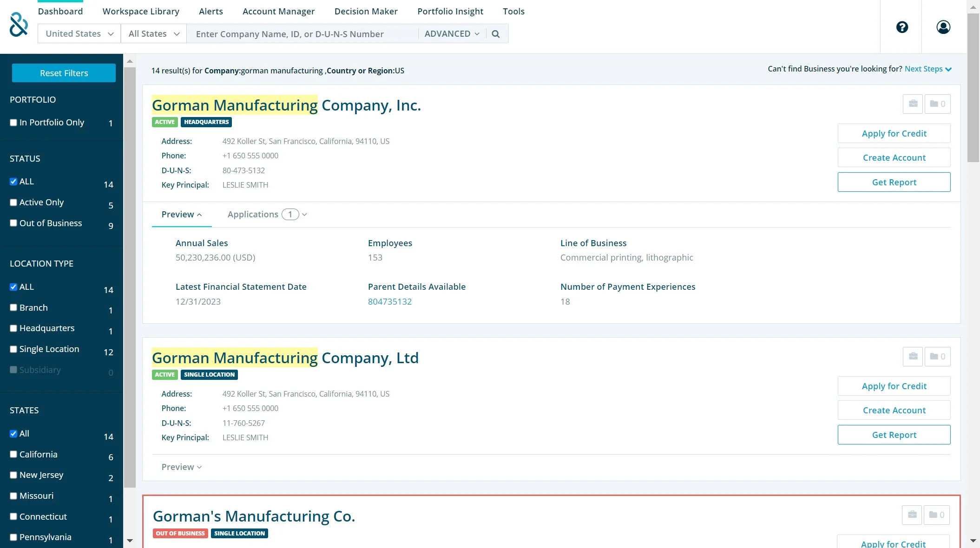The width and height of the screenshot is (980, 548).
Task: Click the sidebar filter scrollbar thumb
Action: [x=130, y=278]
